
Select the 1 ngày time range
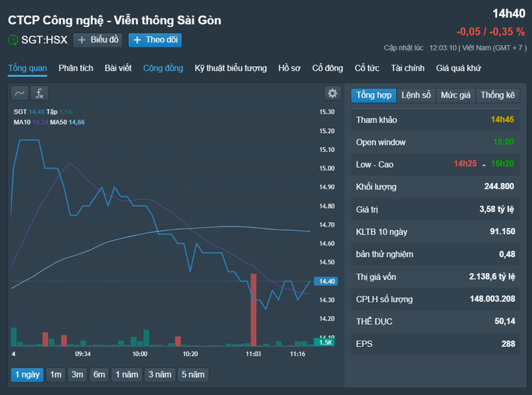point(27,375)
